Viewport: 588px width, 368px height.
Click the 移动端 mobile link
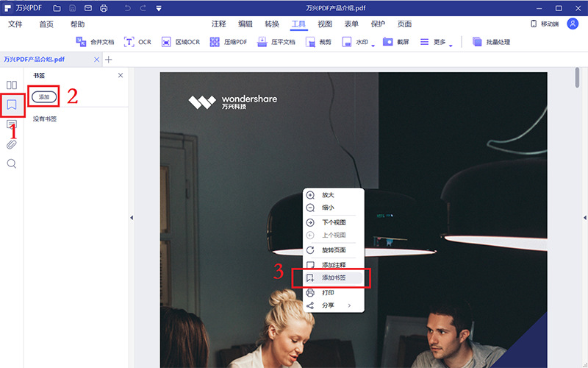click(x=544, y=24)
